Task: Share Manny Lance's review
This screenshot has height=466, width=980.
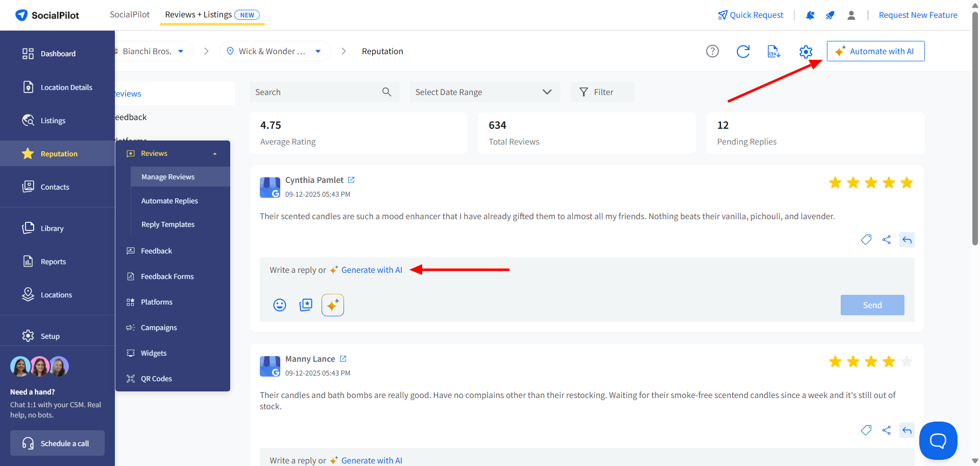Action: point(887,430)
